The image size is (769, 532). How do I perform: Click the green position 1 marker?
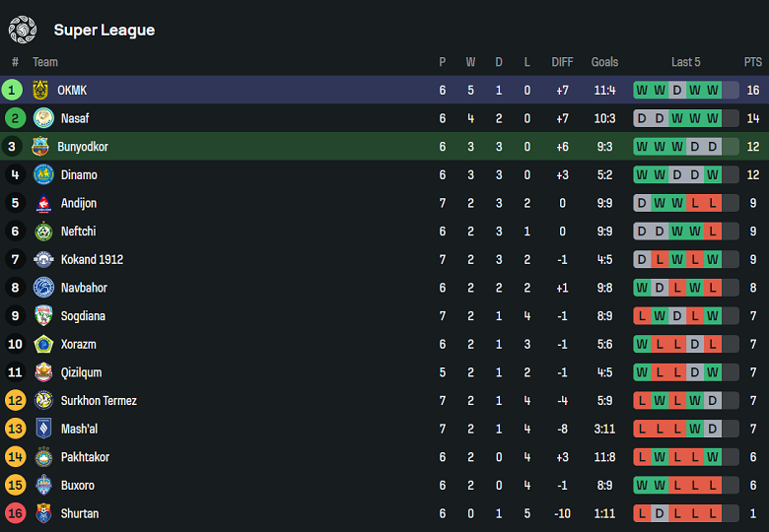pyautogui.click(x=13, y=91)
